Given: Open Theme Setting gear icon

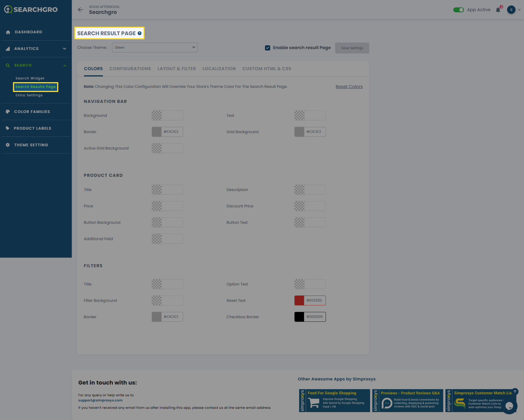Looking at the screenshot, I should tap(8, 145).
